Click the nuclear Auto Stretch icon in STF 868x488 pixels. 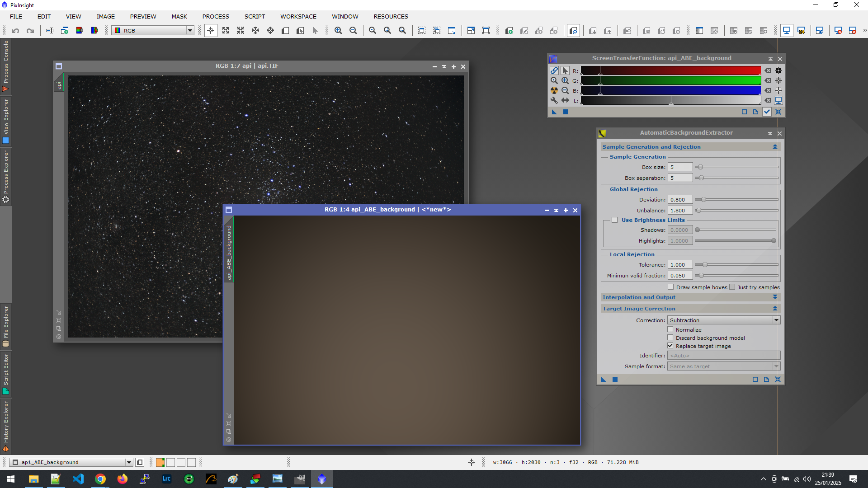[554, 90]
